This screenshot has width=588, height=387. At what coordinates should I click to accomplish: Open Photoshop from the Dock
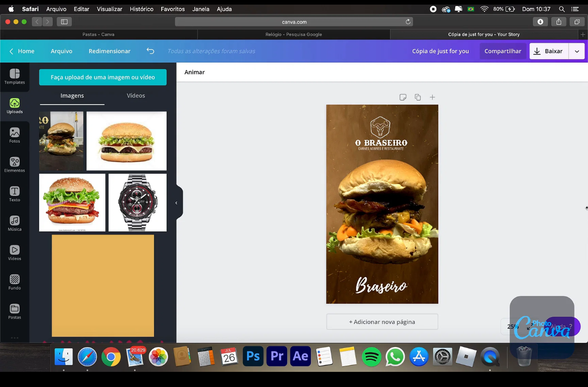253,356
